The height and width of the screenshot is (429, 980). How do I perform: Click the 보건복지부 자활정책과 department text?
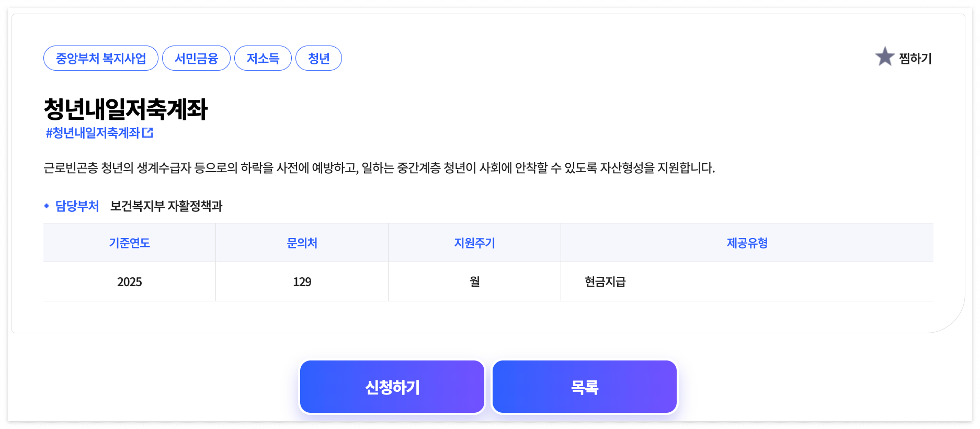point(166,206)
